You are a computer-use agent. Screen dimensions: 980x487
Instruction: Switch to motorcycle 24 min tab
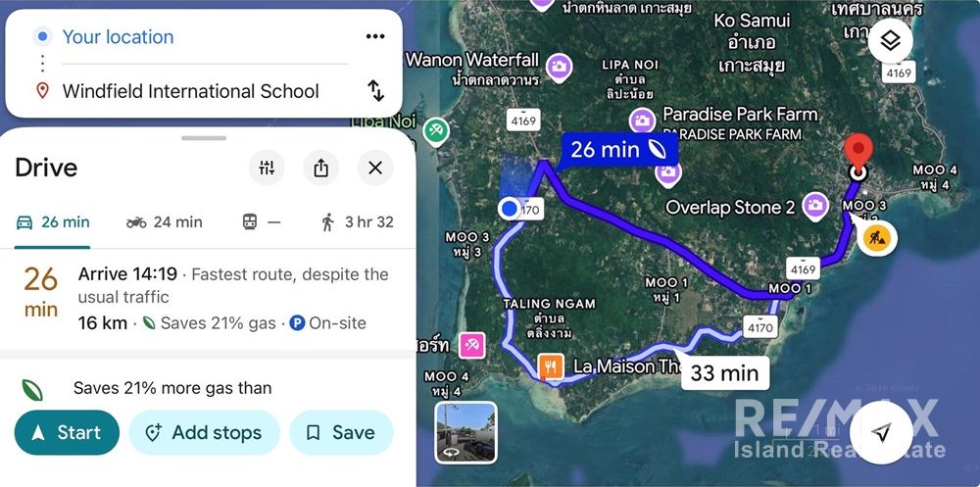(x=164, y=221)
